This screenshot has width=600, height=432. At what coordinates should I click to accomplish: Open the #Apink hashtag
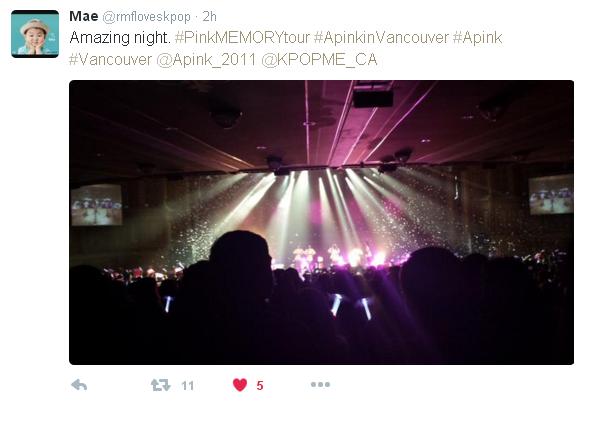(478, 37)
